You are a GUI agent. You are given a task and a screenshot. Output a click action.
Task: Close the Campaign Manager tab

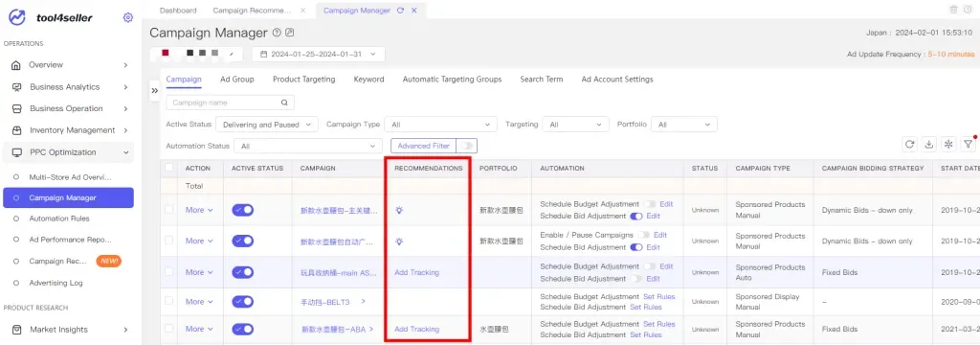click(413, 11)
